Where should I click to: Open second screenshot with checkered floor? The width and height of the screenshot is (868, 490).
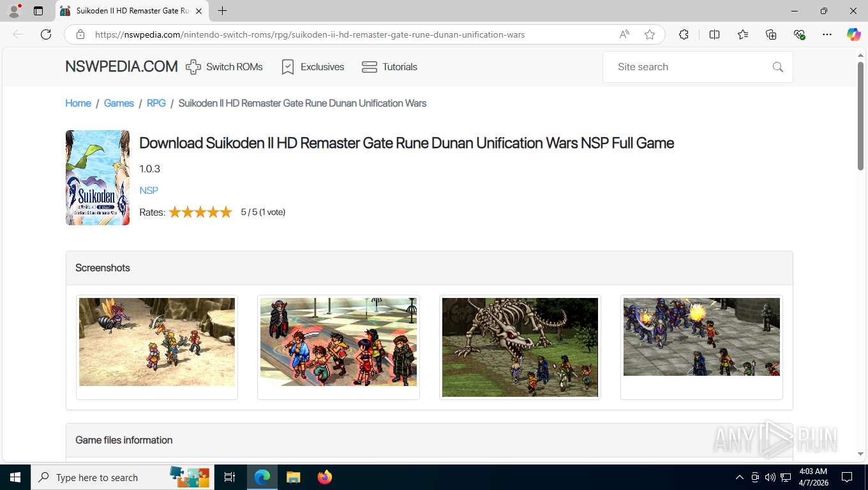(338, 342)
